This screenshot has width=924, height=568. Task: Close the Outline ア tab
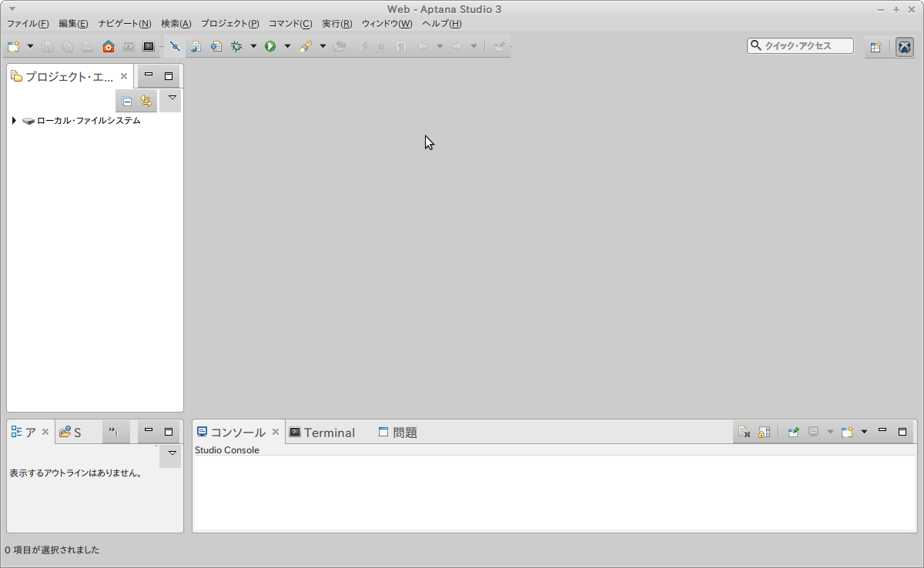tap(45, 433)
